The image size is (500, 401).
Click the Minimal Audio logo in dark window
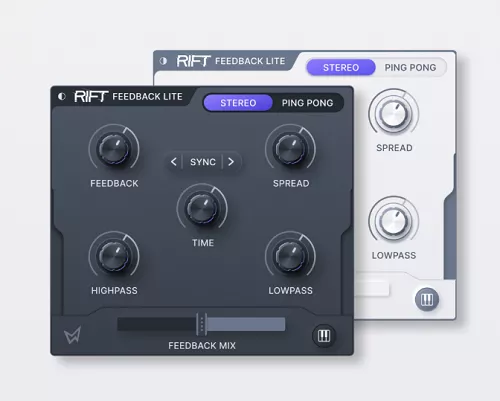click(x=73, y=335)
